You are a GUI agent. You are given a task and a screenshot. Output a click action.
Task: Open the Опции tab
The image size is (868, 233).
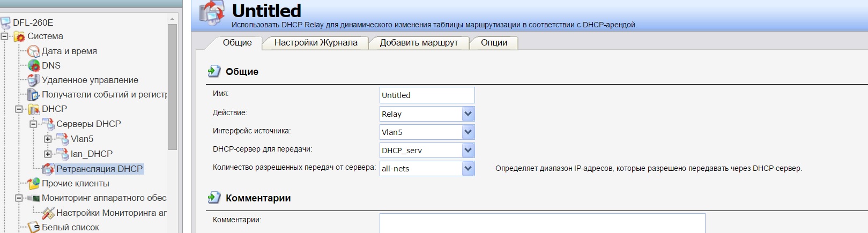(494, 43)
